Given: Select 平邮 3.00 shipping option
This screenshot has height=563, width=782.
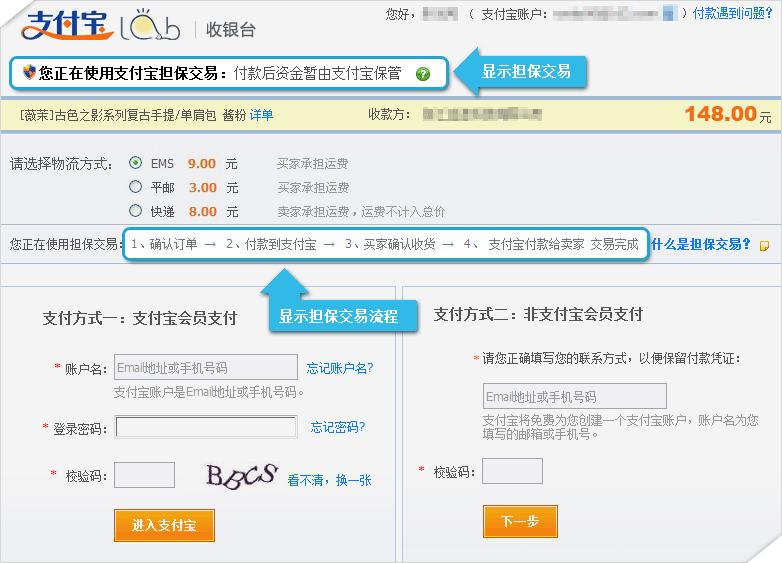Looking at the screenshot, I should point(136,187).
